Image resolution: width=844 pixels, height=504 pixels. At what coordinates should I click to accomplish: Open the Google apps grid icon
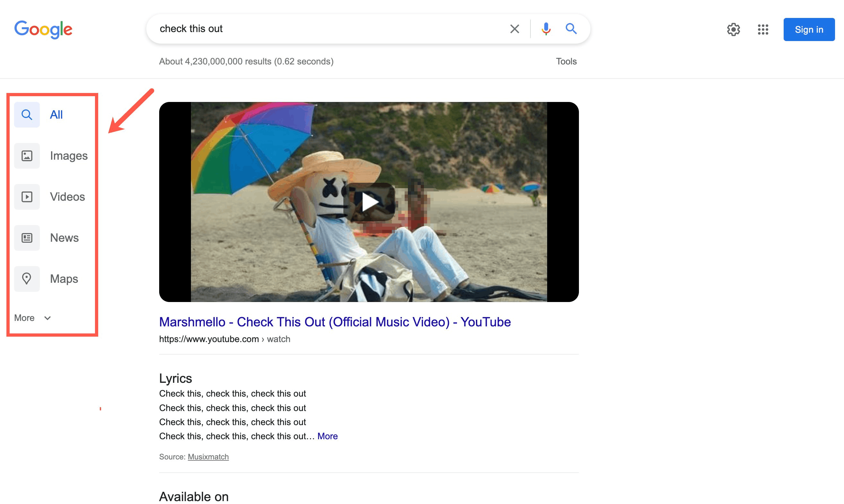pos(763,29)
